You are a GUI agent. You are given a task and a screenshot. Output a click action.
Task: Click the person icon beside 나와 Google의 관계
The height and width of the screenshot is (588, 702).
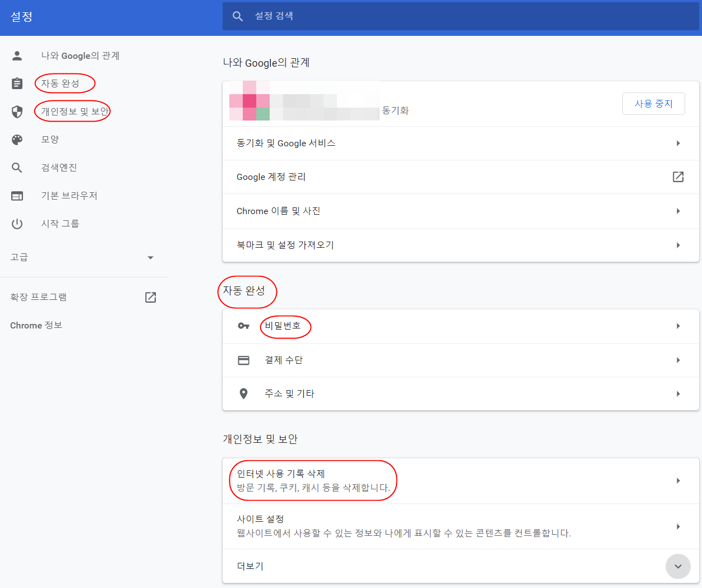17,55
